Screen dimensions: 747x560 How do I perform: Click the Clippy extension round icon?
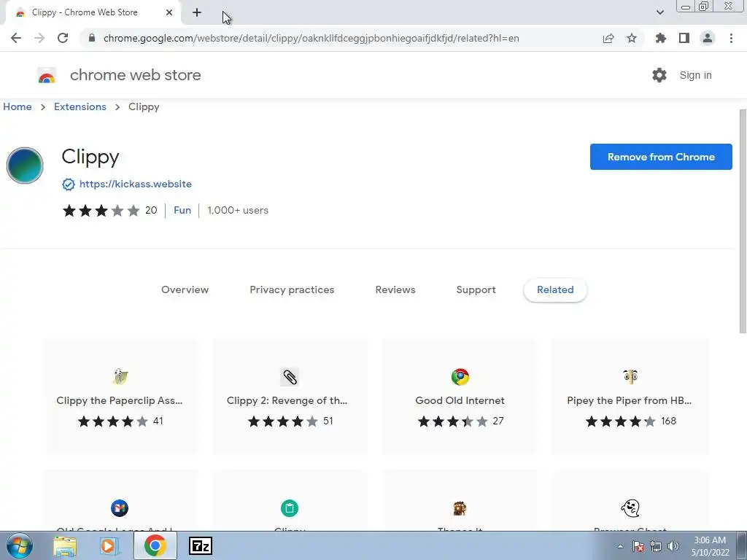pos(25,166)
